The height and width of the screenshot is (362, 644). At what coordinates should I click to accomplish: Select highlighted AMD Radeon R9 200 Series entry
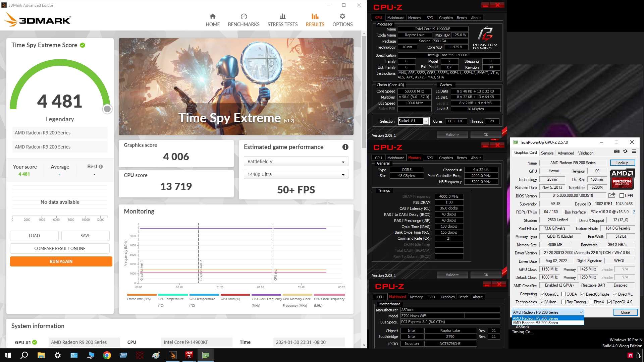548,318
